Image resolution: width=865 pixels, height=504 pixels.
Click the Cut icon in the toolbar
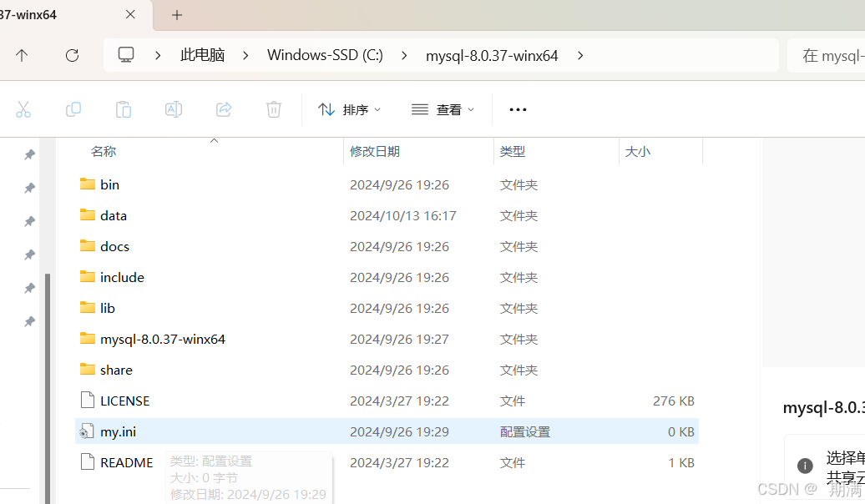pos(23,109)
